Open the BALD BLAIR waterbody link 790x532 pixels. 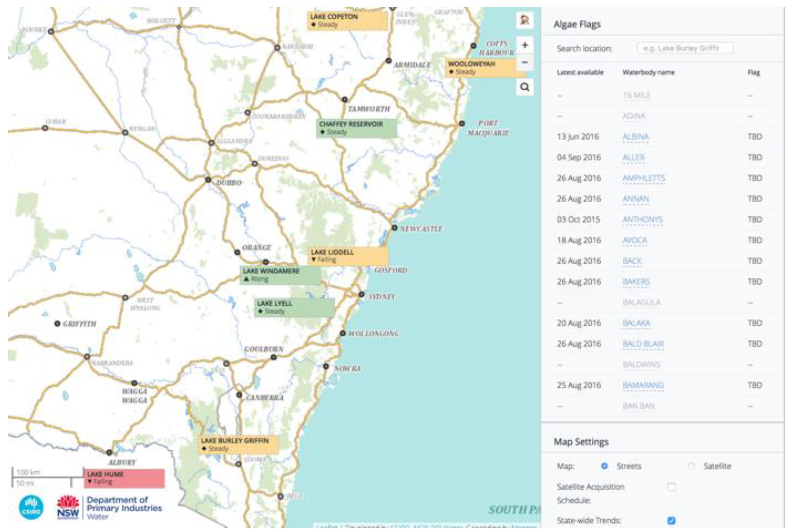[x=643, y=344]
